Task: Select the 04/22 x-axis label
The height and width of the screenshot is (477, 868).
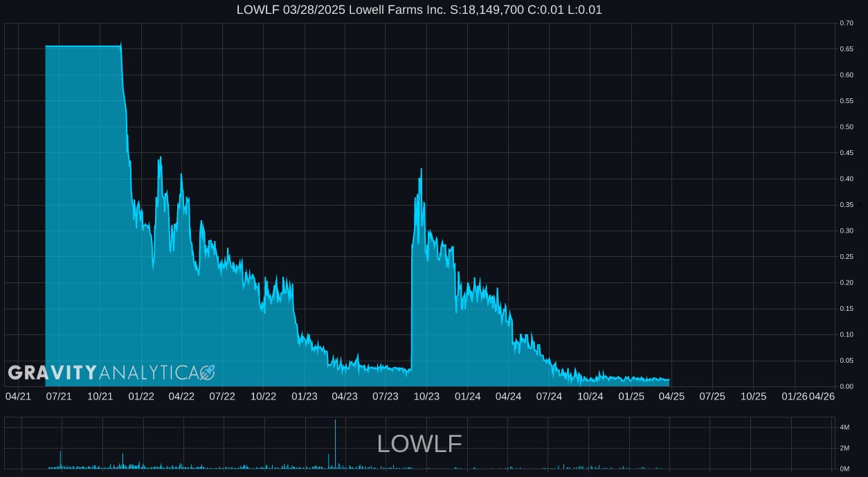Action: coord(181,396)
